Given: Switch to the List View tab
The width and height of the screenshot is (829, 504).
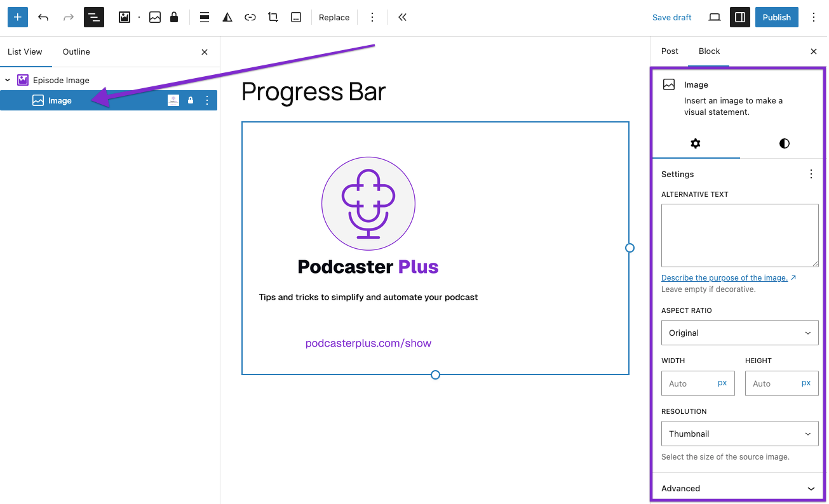Looking at the screenshot, I should [x=25, y=51].
